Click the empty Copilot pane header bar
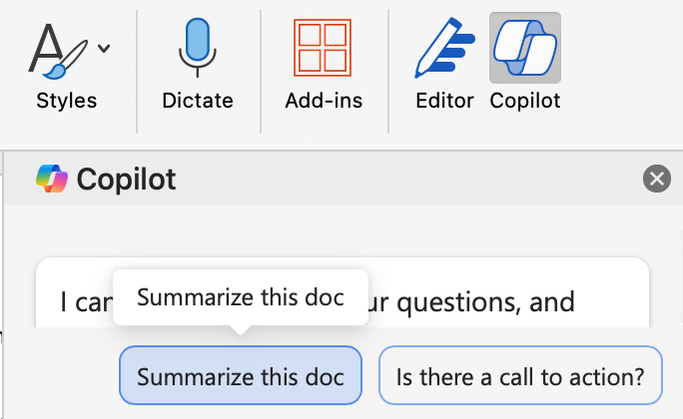This screenshot has width=683, height=419. (x=400, y=180)
